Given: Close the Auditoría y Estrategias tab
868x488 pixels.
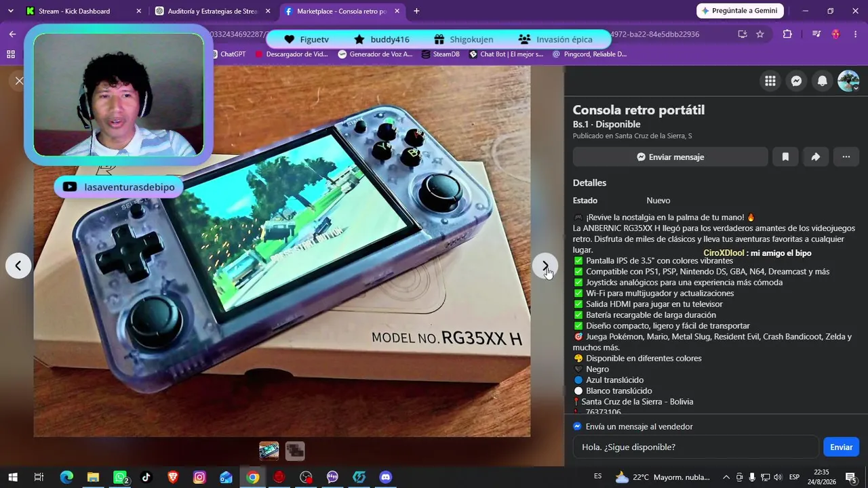Looking at the screenshot, I should click(x=269, y=11).
